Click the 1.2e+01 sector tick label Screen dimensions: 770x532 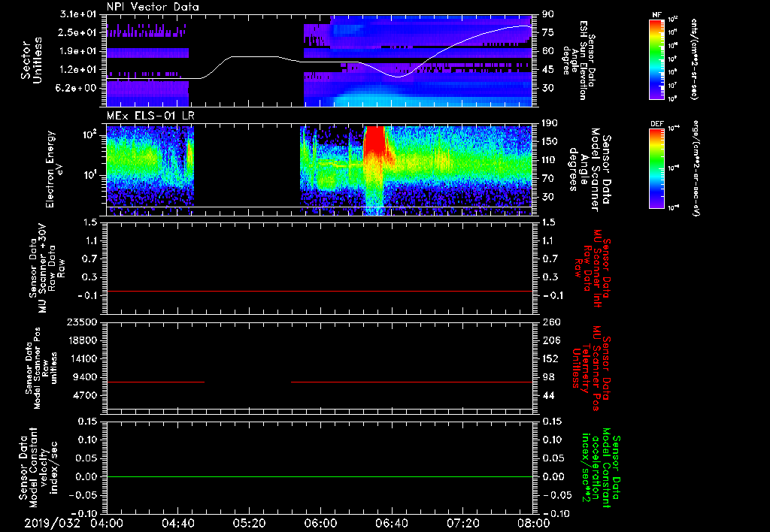(x=78, y=69)
